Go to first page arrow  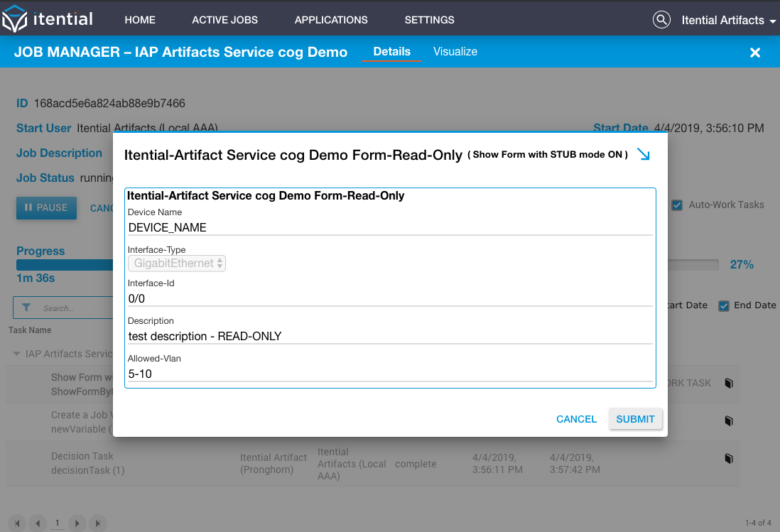coord(17,523)
